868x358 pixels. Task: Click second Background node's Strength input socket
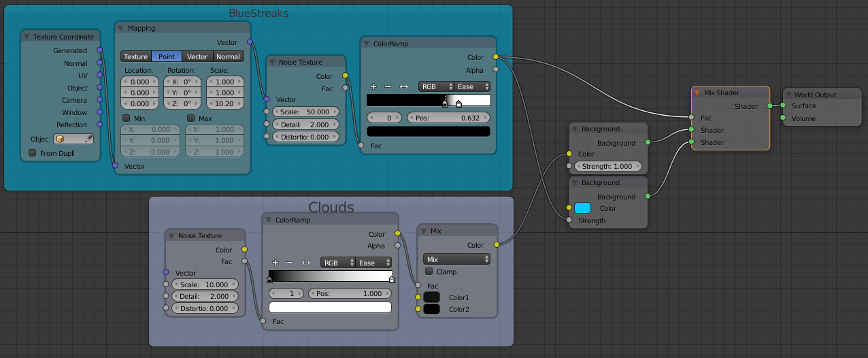pos(569,221)
